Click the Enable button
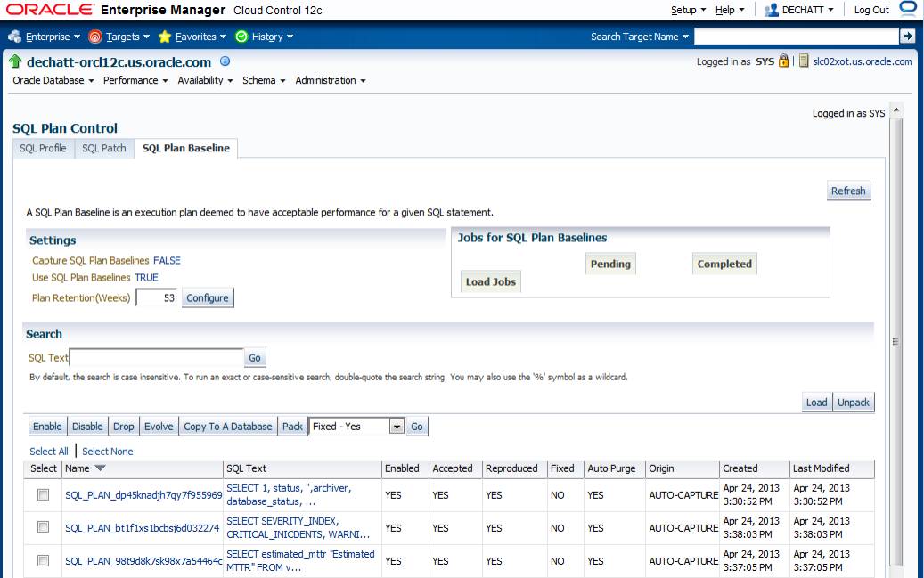Image resolution: width=924 pixels, height=578 pixels. 47,426
